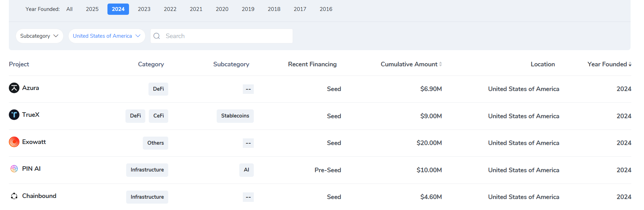
Task: Click the Infrastructure tag for PIN AI
Action: click(x=147, y=170)
